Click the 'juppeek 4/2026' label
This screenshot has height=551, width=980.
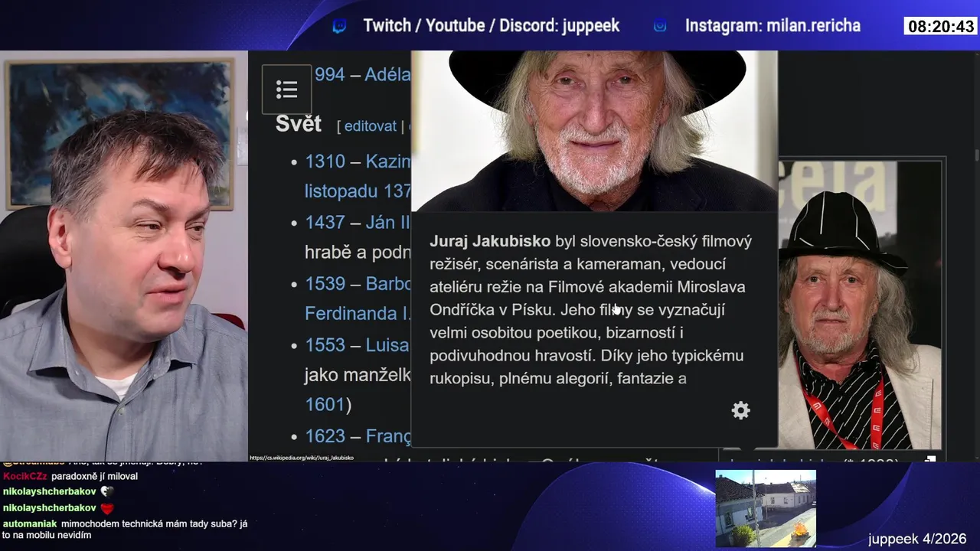[917, 540]
